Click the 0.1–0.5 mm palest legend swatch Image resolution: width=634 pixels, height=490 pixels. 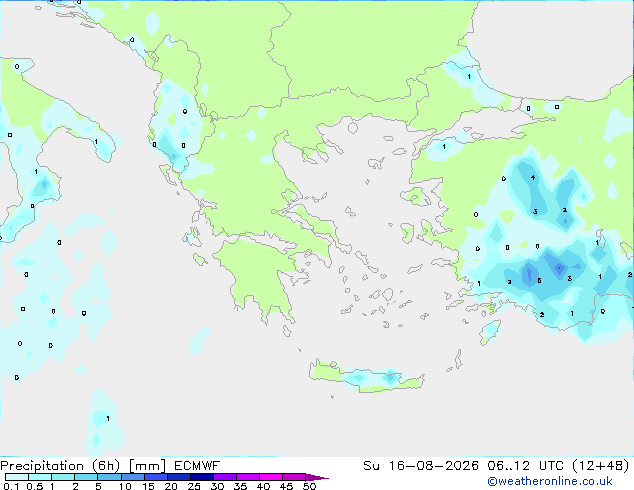[x=17, y=477]
